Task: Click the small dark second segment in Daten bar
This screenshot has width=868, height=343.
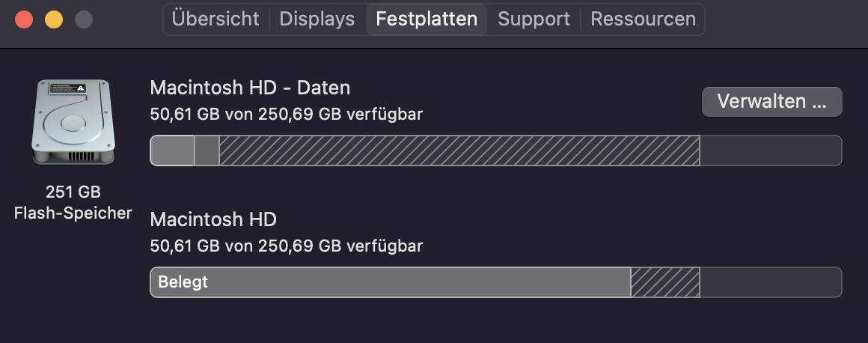Action: click(207, 151)
